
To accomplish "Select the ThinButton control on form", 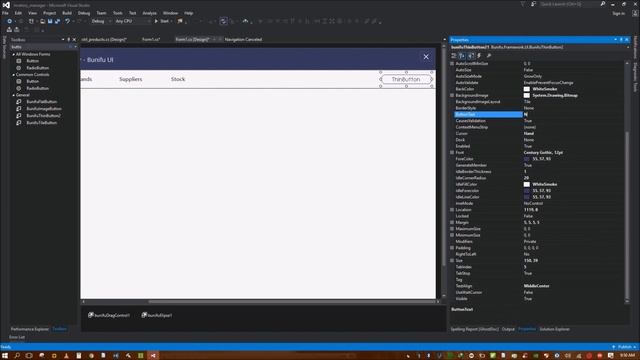I will pyautogui.click(x=406, y=79).
